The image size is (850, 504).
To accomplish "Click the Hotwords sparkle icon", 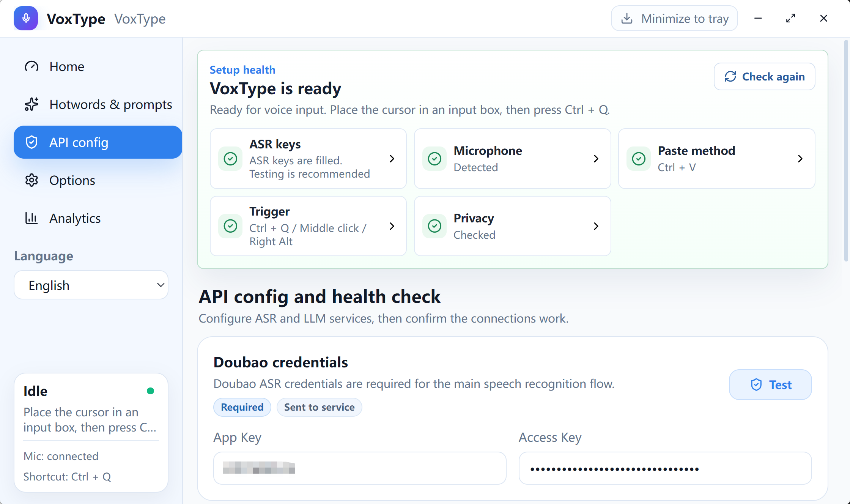I will 31,104.
